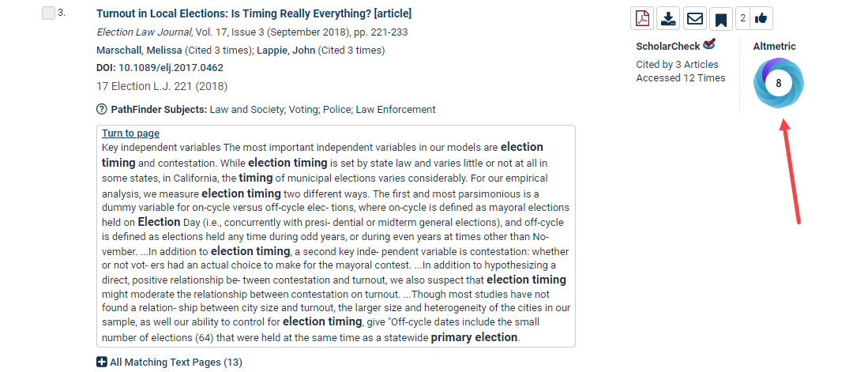The image size is (868, 372).
Task: Click the ScholarCheck checkmark icon
Action: tap(709, 44)
